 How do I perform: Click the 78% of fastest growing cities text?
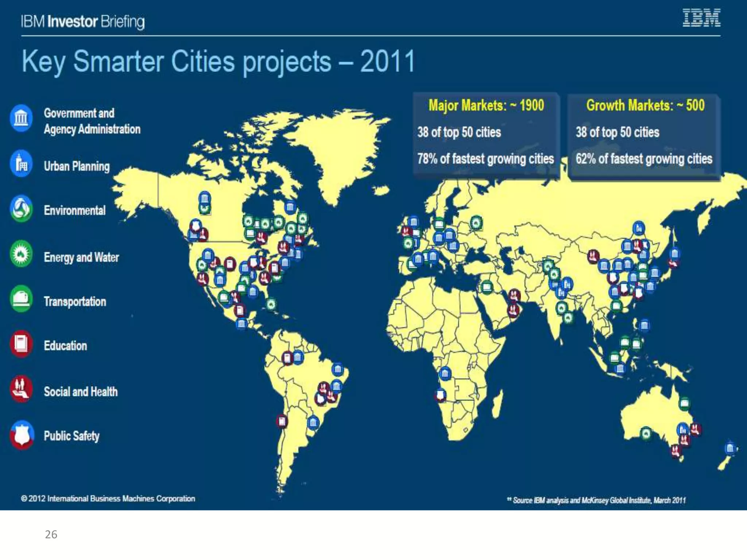(485, 159)
